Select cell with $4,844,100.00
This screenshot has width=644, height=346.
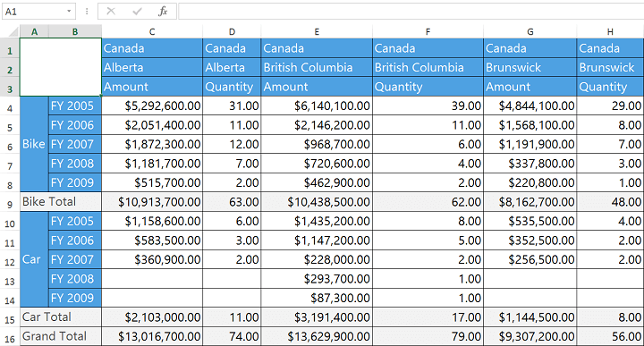pyautogui.click(x=530, y=105)
